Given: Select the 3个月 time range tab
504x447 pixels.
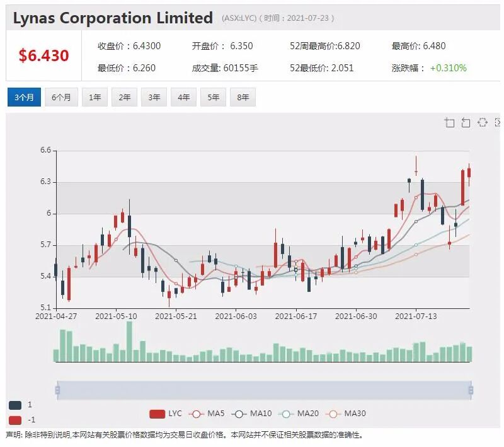Looking at the screenshot, I should pos(24,97).
